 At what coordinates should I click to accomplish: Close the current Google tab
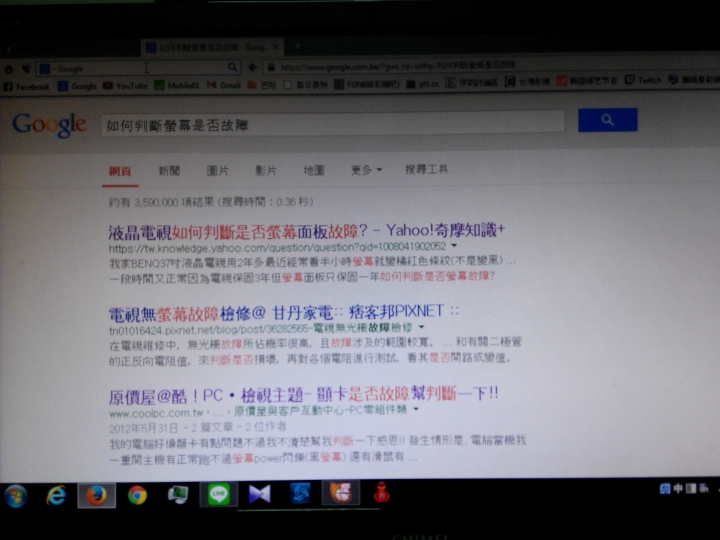(x=276, y=47)
